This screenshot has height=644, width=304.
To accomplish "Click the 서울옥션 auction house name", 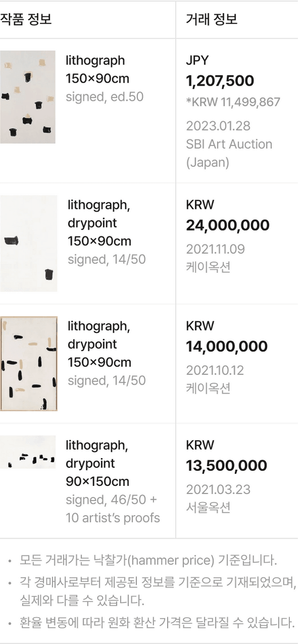I will click(x=208, y=507).
